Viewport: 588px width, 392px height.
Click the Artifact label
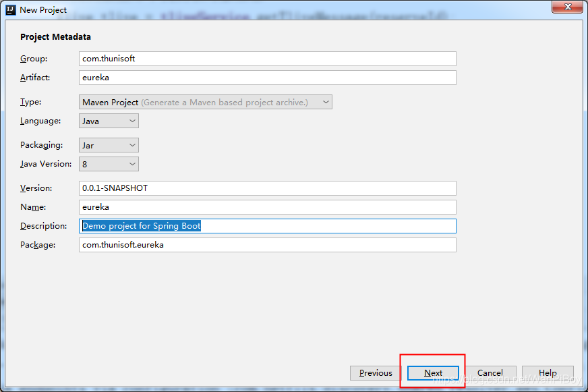(x=35, y=78)
